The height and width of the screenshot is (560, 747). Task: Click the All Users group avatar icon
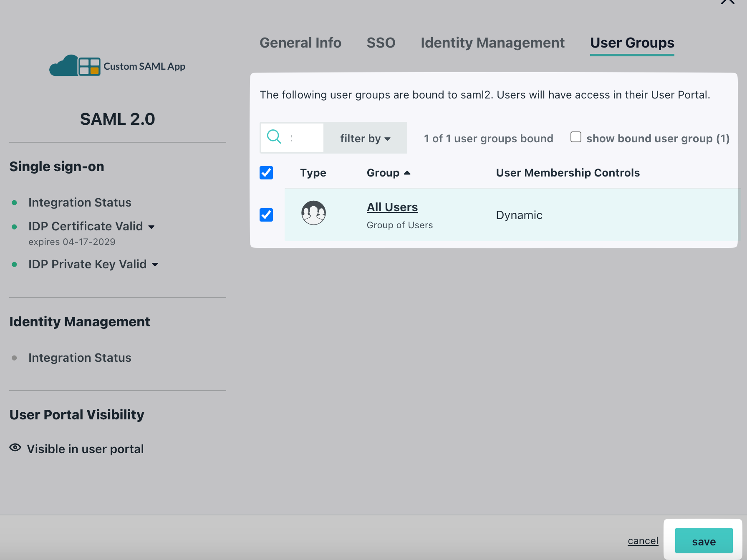(314, 213)
